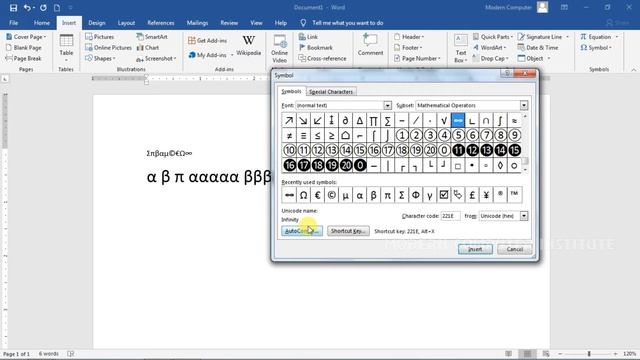The image size is (640, 360).
Task: Insert a Table from the ribbon
Action: [66, 48]
